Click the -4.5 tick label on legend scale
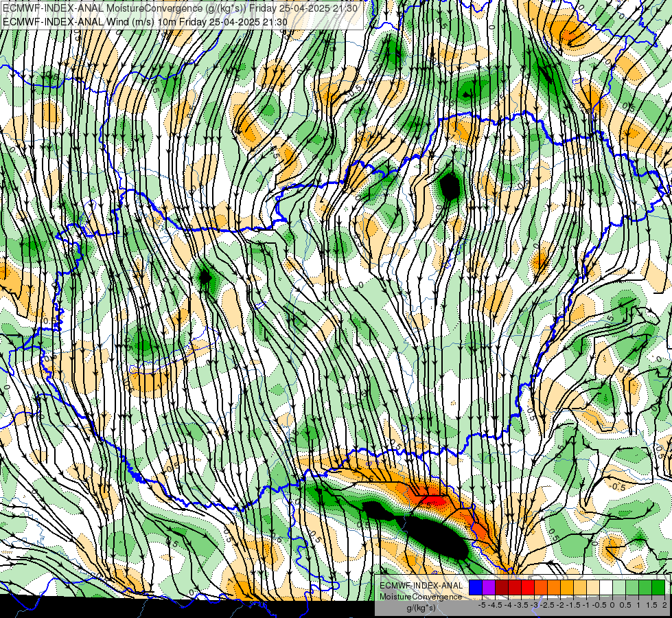The width and height of the screenshot is (672, 618). (495, 605)
